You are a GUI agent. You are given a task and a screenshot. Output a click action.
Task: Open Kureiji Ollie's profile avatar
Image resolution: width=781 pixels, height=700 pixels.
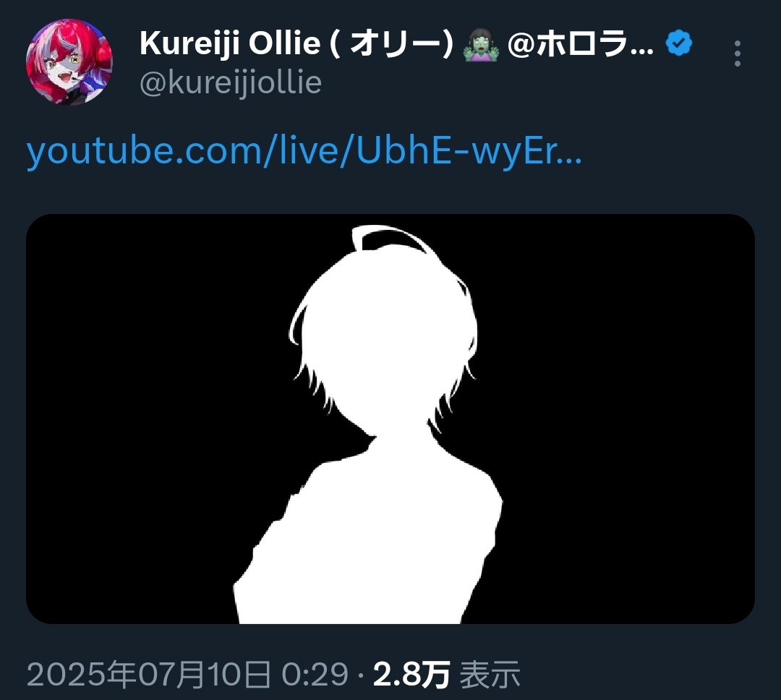click(x=69, y=61)
